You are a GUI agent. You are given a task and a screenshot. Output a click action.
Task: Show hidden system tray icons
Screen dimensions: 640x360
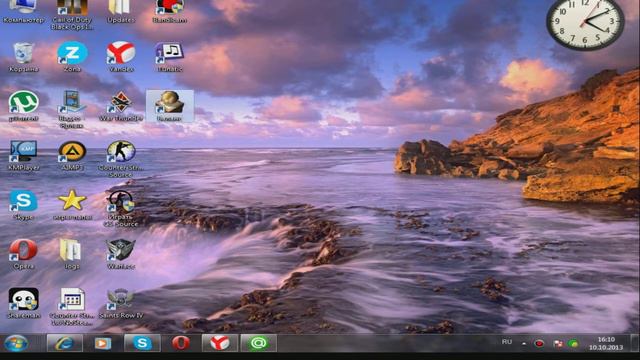tap(524, 344)
